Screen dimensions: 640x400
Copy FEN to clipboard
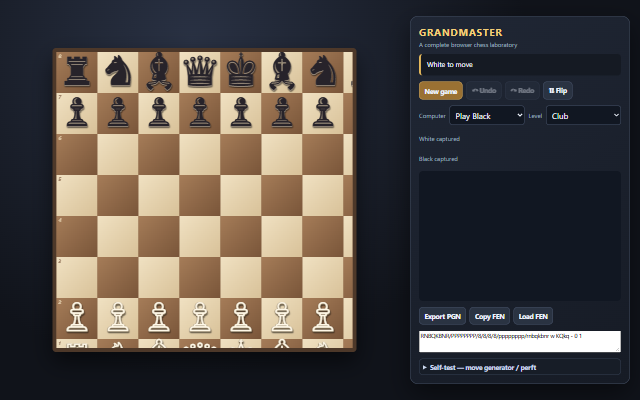(489, 316)
